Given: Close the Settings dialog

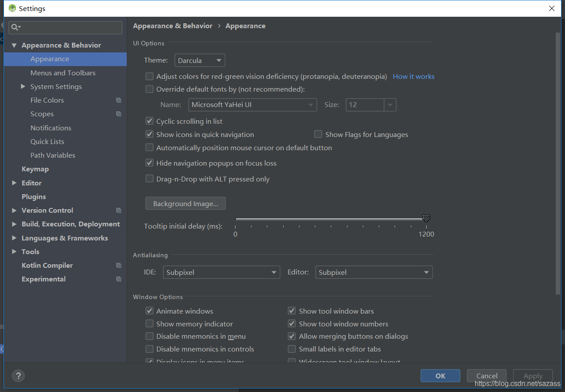Looking at the screenshot, I should (551, 8).
